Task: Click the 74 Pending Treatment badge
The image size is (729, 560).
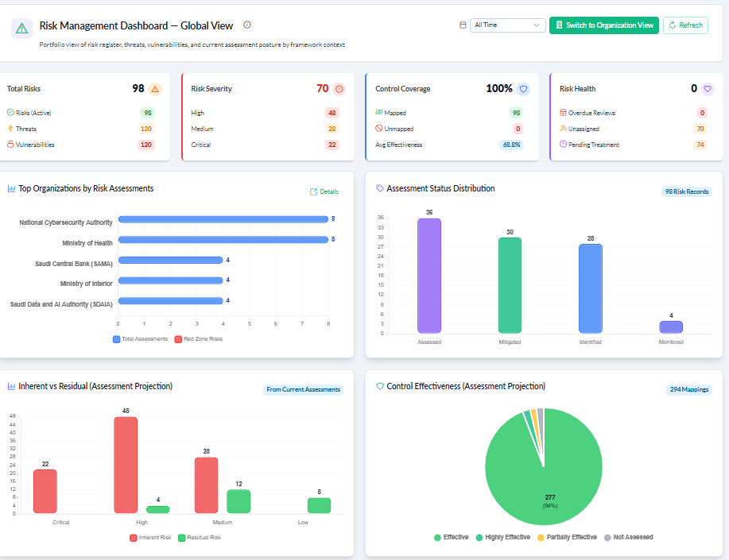Action: pyautogui.click(x=700, y=145)
